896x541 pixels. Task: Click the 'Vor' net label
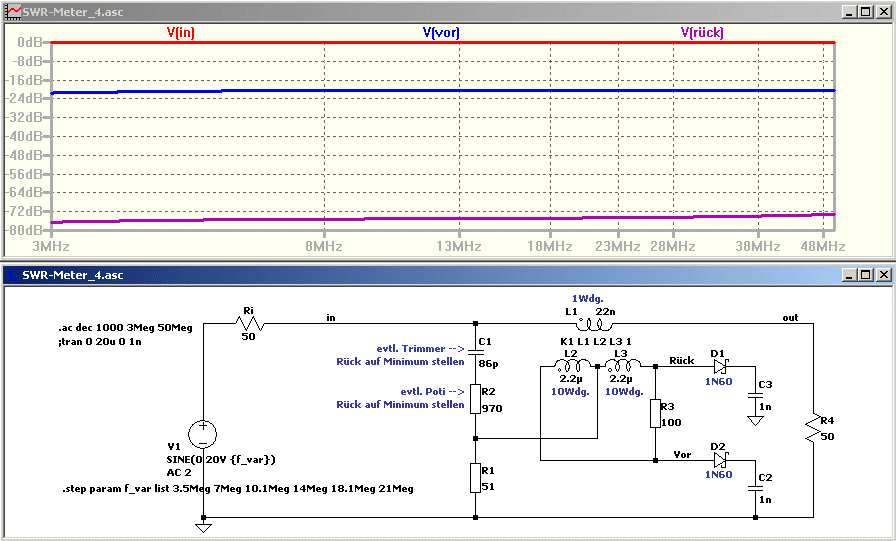(x=682, y=455)
